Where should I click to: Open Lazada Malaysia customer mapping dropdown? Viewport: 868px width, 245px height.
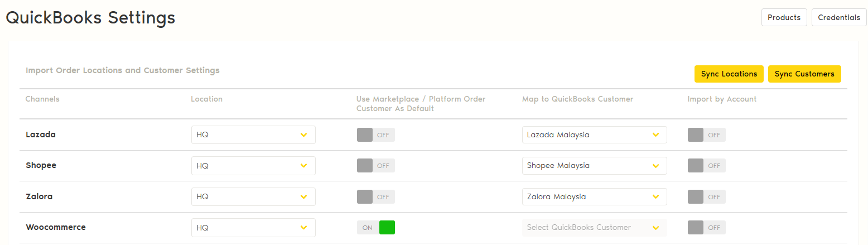pos(594,134)
